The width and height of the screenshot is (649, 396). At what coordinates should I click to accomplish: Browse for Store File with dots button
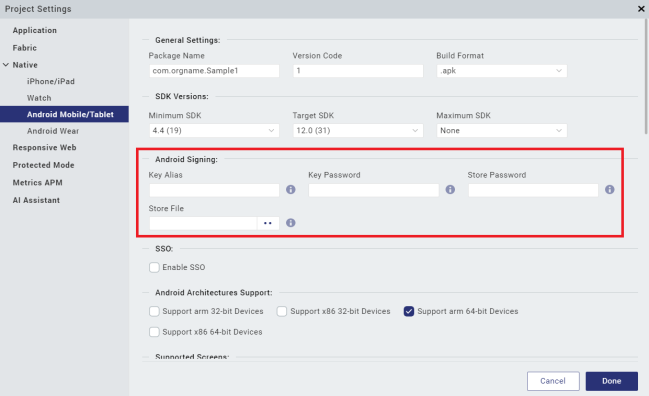[x=268, y=223]
